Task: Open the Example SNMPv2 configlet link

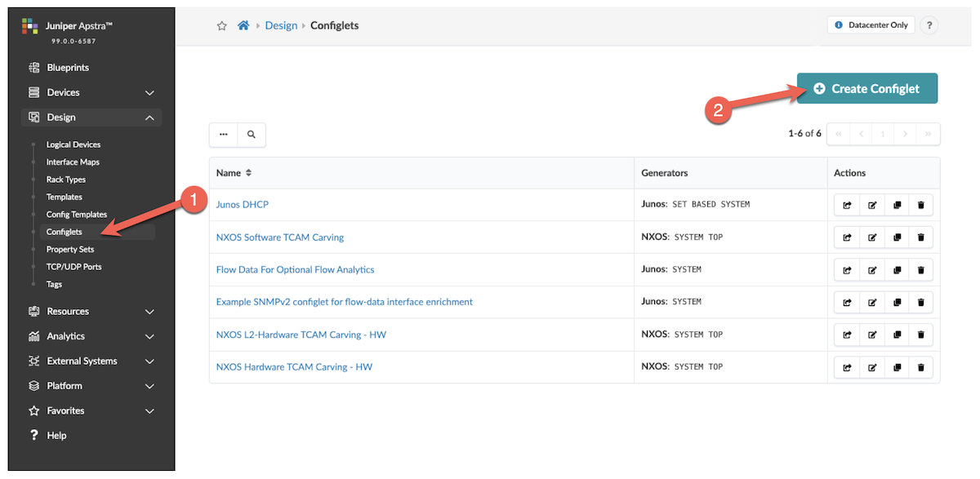Action: (345, 302)
